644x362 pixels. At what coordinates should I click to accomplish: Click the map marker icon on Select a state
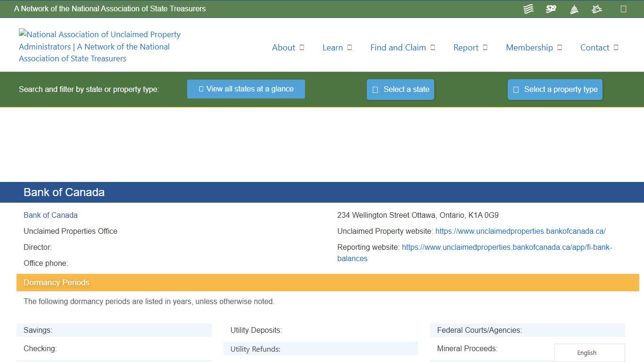click(x=375, y=89)
